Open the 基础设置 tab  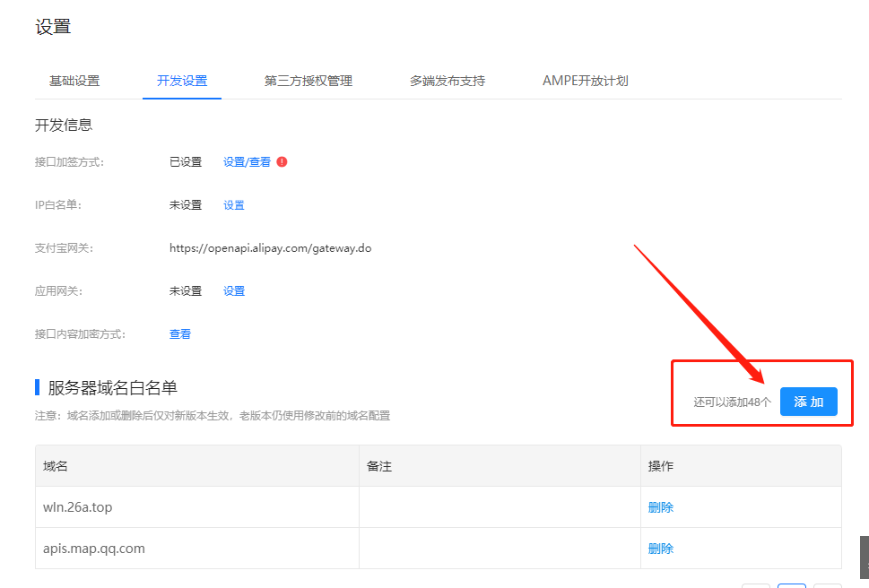click(x=74, y=81)
